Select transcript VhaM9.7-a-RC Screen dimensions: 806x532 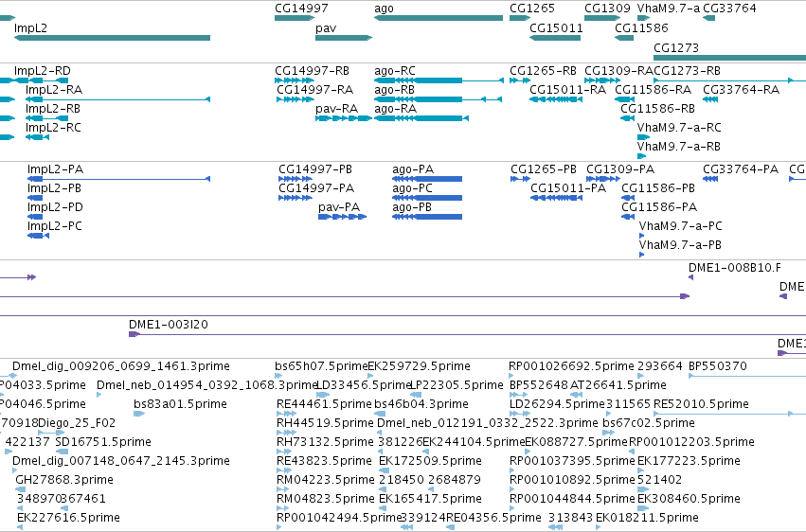[679, 128]
